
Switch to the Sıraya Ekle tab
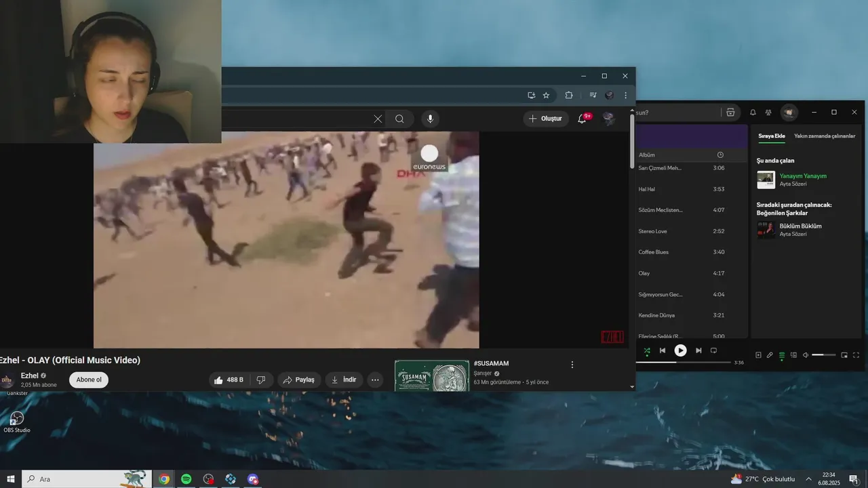771,136
